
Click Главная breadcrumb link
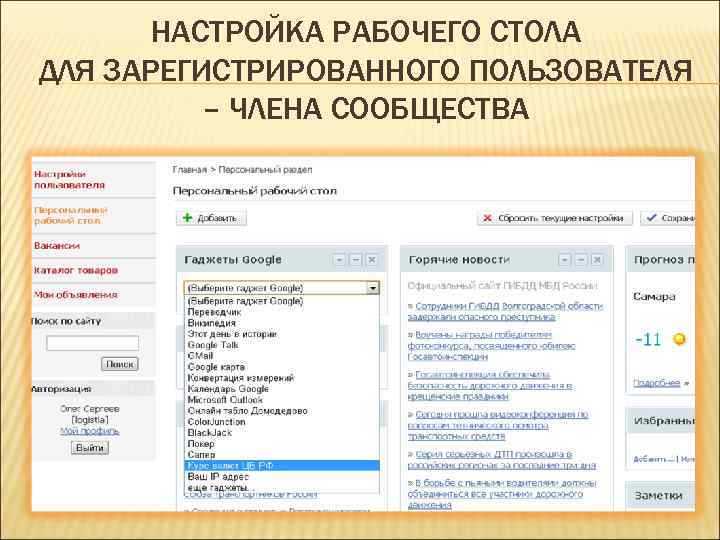click(190, 170)
